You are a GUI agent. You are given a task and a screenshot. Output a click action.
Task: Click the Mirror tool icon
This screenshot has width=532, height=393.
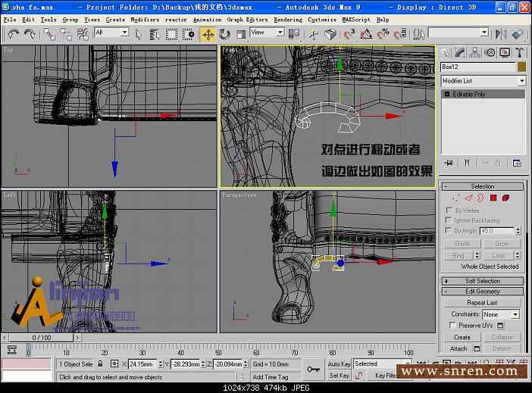(x=500, y=34)
